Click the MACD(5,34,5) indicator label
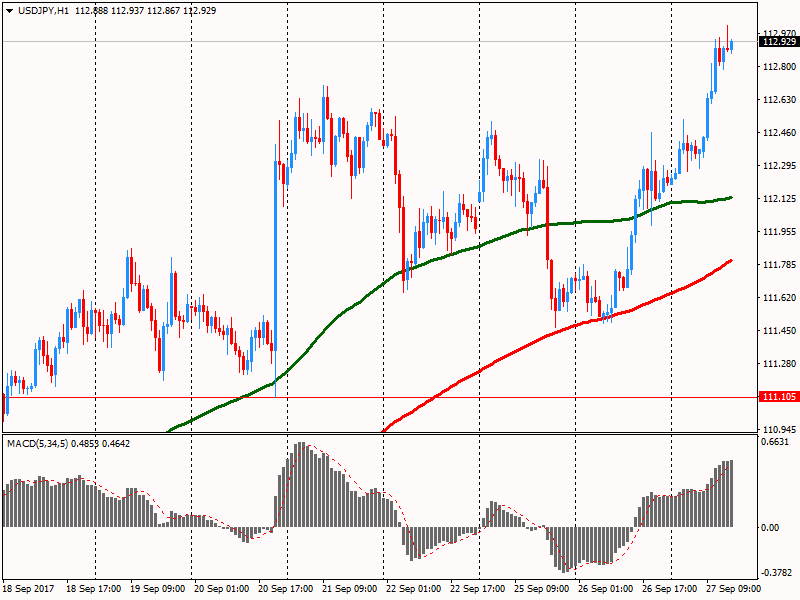Image resolution: width=800 pixels, height=600 pixels. pos(37,444)
